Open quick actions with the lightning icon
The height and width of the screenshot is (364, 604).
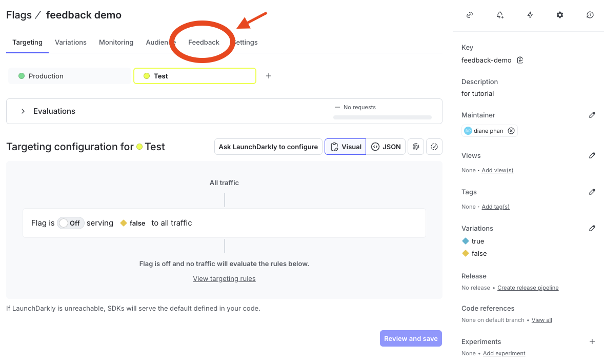[530, 15]
